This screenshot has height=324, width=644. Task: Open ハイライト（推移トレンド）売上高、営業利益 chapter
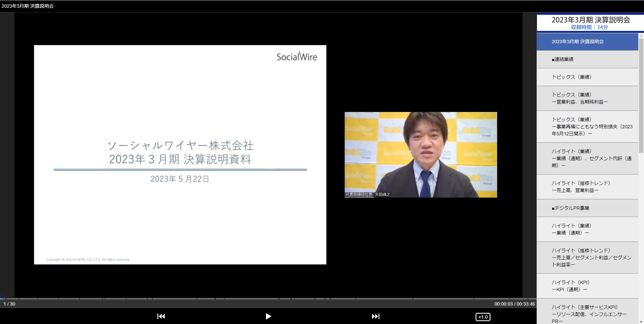point(587,187)
